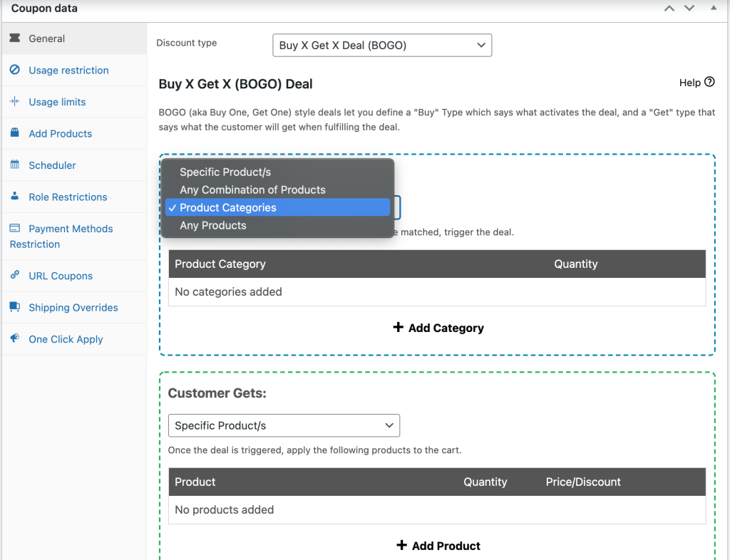Viewport: 730px width, 560px height.
Task: Open Payment Methods Restriction tab
Action: tap(74, 237)
